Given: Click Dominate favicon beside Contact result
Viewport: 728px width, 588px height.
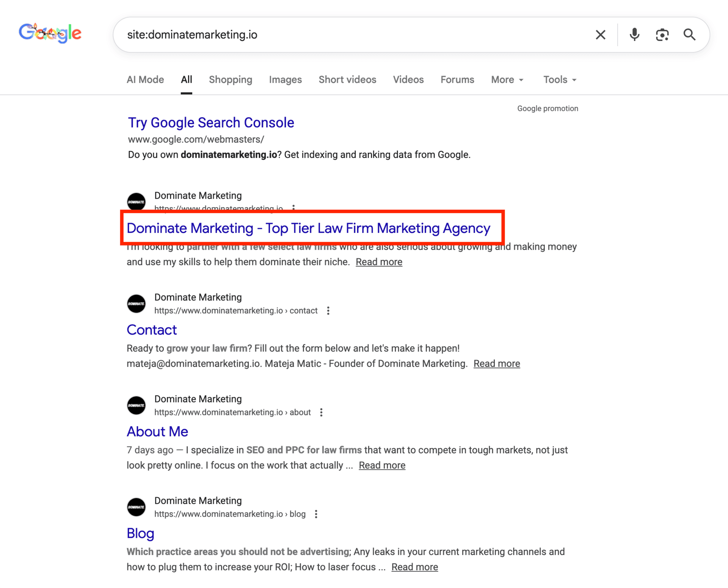Looking at the screenshot, I should 136,304.
